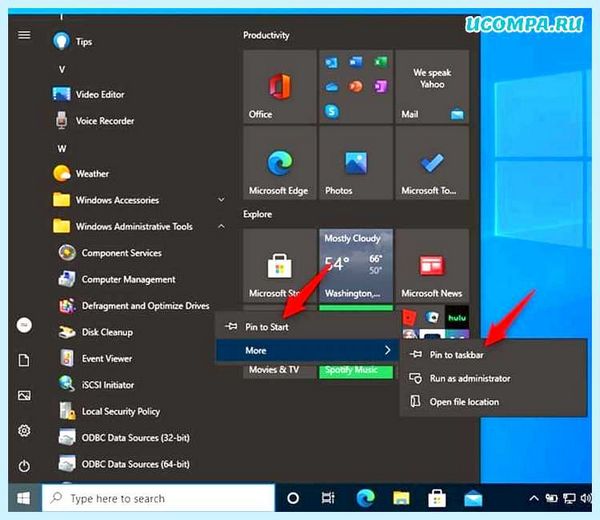Image resolution: width=600 pixels, height=520 pixels.
Task: Open Documents from Start sidebar
Action: pyautogui.click(x=24, y=360)
